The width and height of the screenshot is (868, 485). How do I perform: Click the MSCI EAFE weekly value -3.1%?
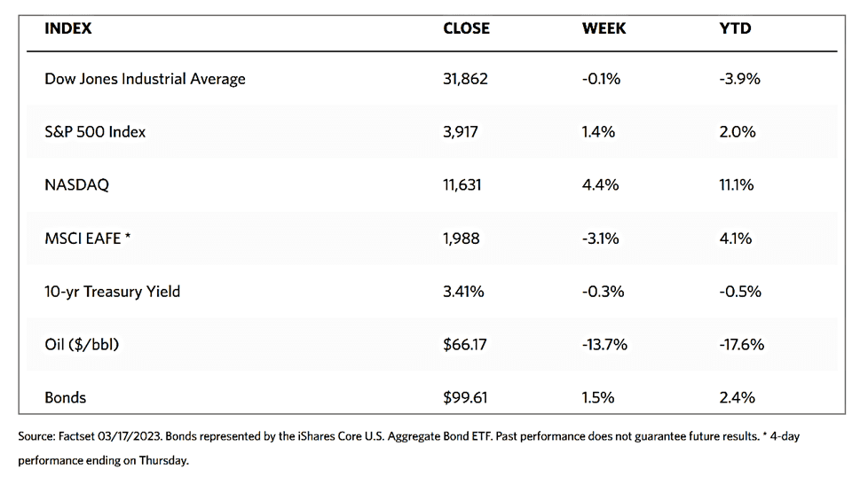tap(601, 239)
